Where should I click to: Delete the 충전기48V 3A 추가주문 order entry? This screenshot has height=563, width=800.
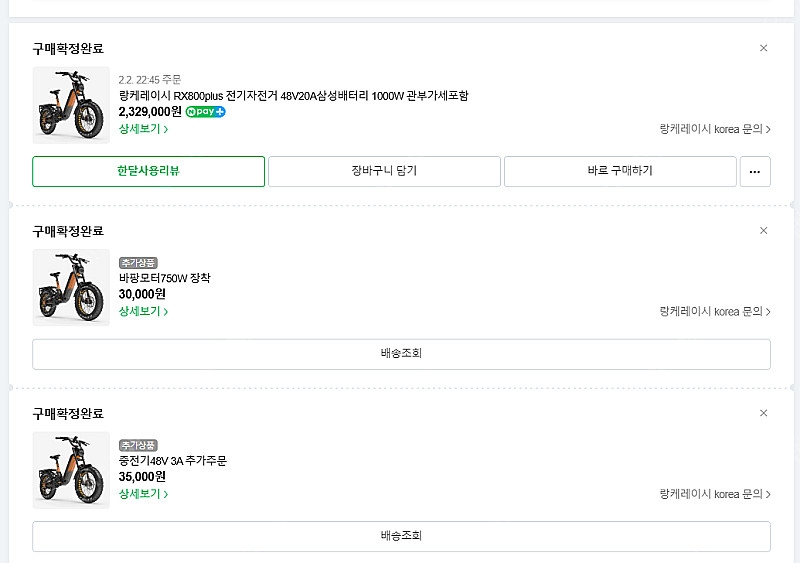(764, 413)
